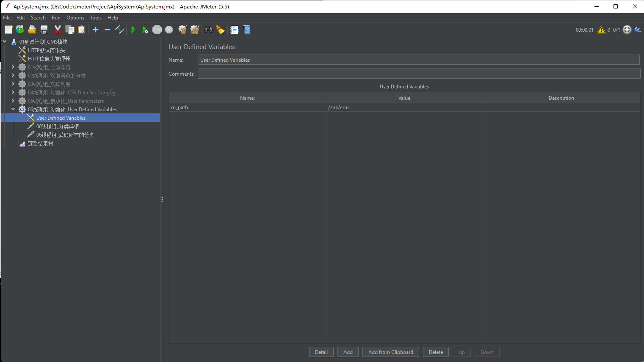The height and width of the screenshot is (362, 644).
Task: Stop the running test icon
Action: pyautogui.click(x=157, y=30)
